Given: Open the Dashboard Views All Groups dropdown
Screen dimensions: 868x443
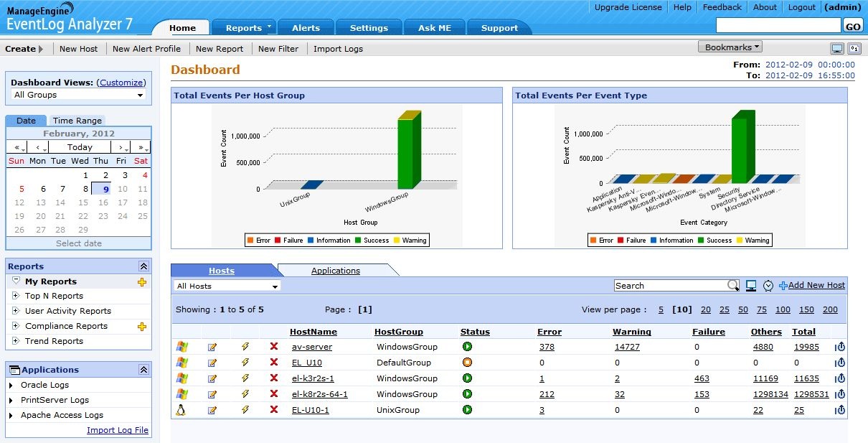Looking at the screenshot, I should (79, 95).
